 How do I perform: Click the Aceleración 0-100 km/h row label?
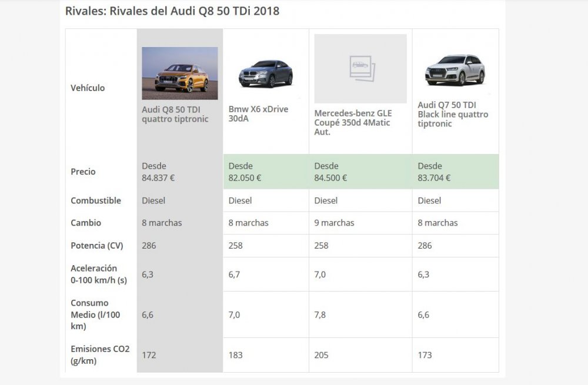click(x=99, y=274)
